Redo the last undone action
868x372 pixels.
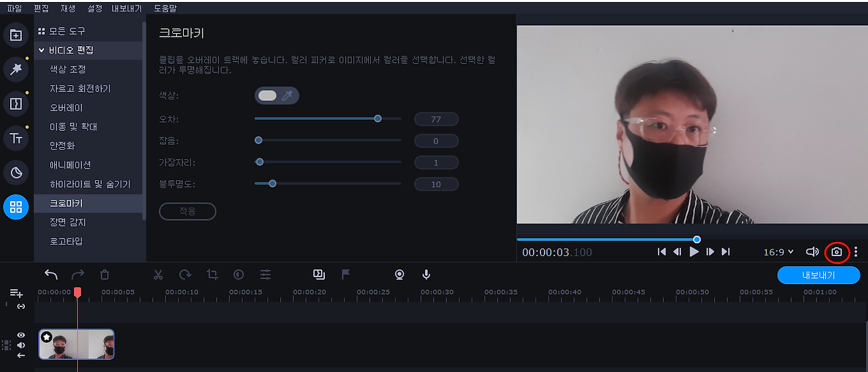click(78, 274)
